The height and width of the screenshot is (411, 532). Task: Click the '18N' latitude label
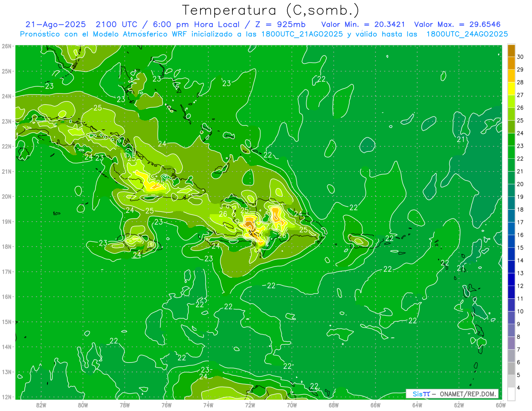[7, 247]
